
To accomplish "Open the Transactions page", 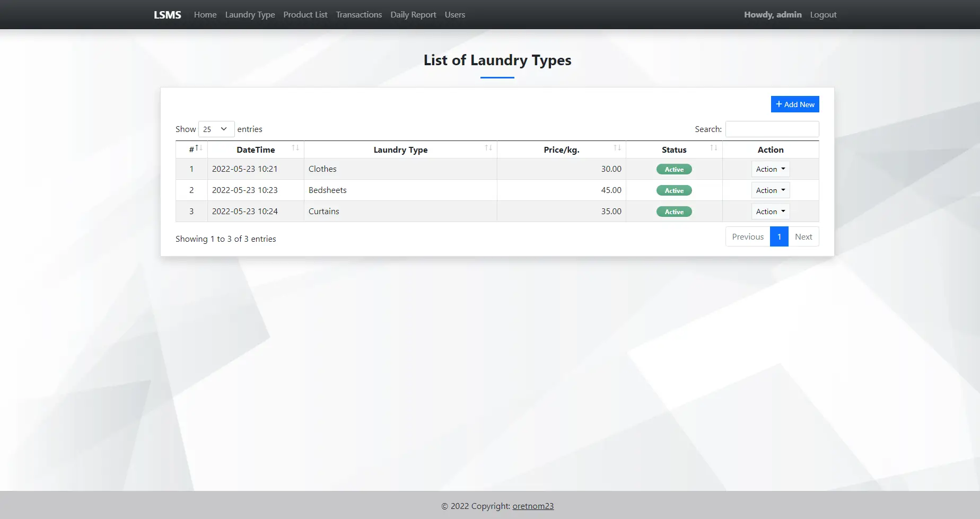I will tap(359, 15).
